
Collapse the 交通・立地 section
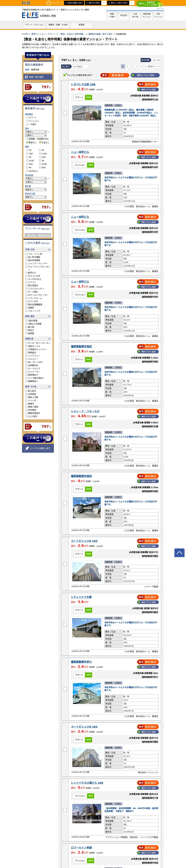click(x=38, y=249)
